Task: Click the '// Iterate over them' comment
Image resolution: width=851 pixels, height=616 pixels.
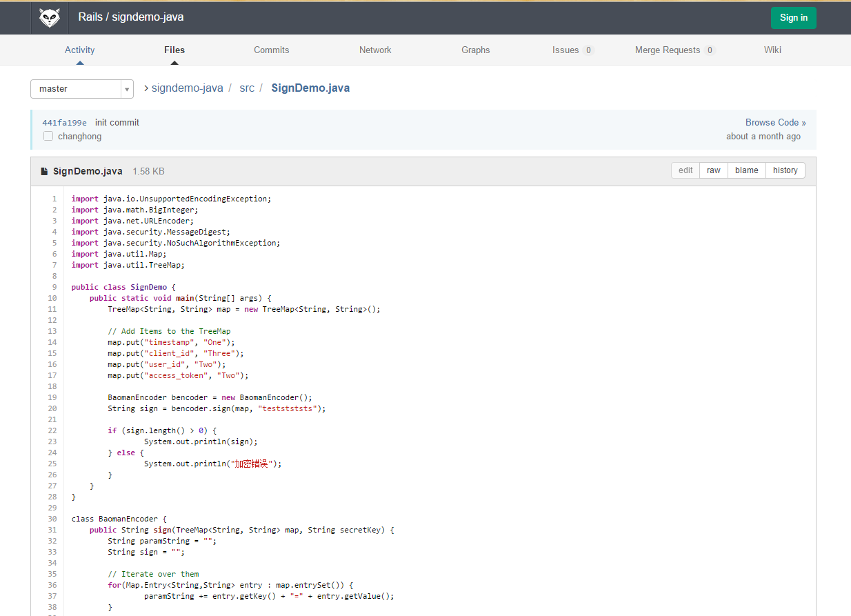Action: click(153, 574)
